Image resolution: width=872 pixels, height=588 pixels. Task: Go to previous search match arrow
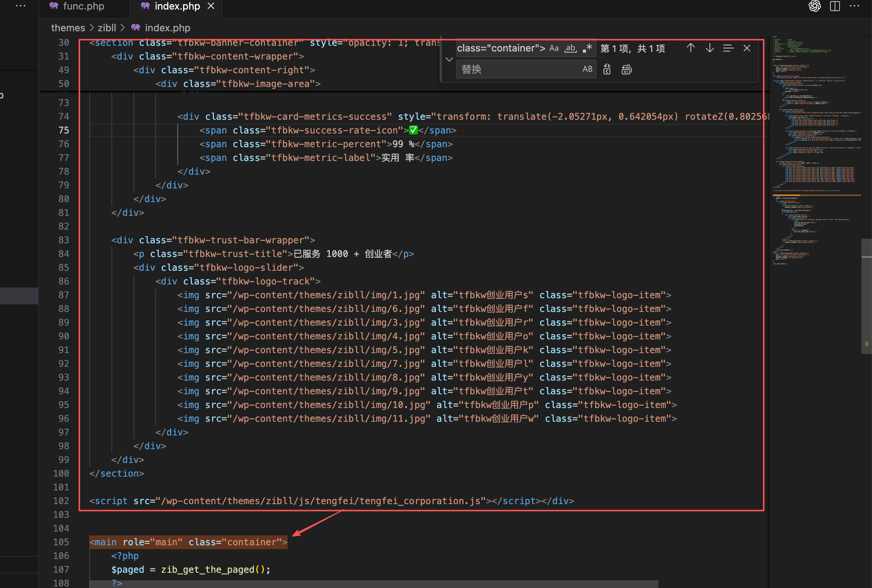(x=690, y=48)
